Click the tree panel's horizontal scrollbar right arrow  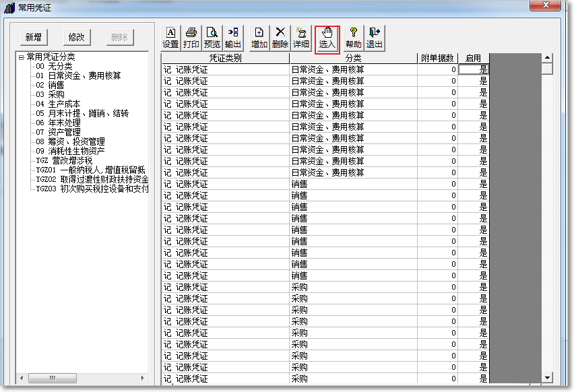click(x=143, y=378)
